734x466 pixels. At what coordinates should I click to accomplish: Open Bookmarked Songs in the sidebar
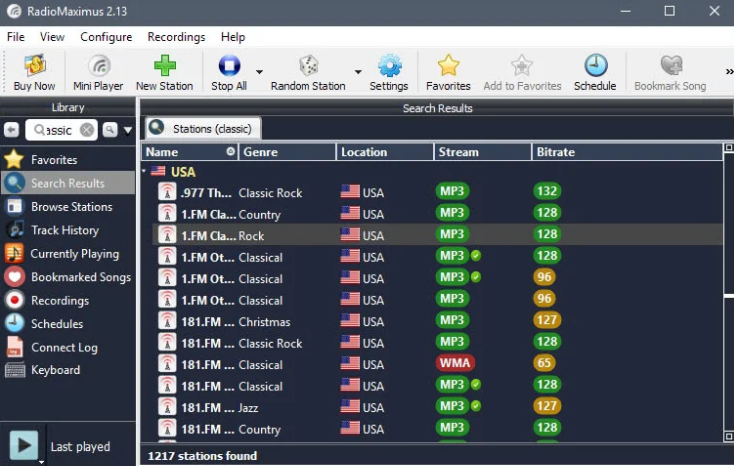[x=67, y=277]
